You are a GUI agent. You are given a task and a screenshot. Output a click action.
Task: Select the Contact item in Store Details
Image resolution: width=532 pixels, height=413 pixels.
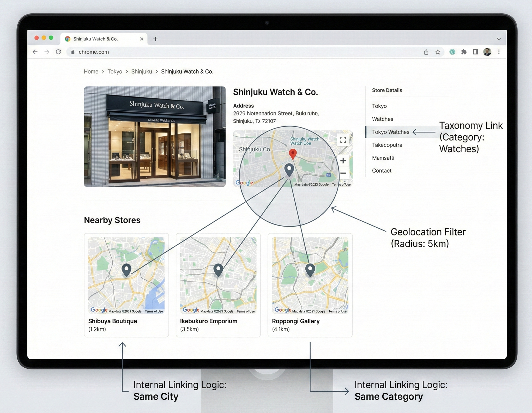[382, 171]
